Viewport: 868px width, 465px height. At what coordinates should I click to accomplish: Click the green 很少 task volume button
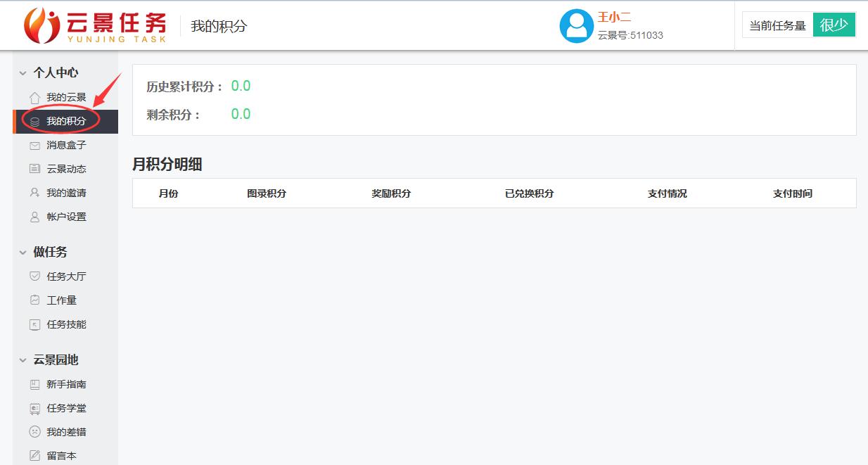(x=834, y=24)
